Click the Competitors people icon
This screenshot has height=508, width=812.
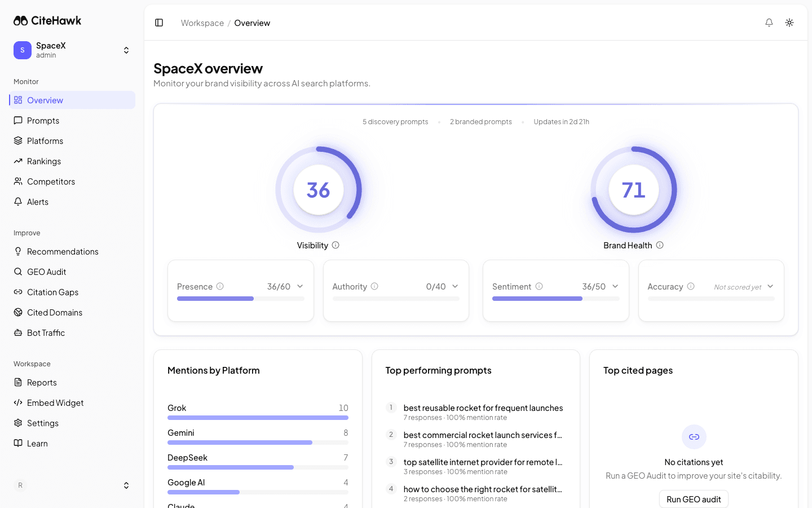click(18, 181)
